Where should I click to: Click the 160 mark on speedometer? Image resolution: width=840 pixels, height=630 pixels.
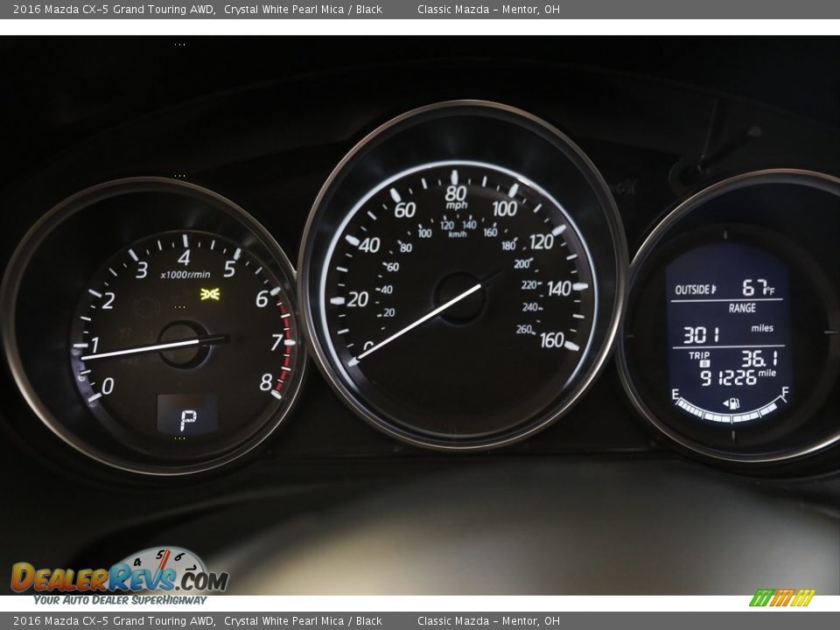[x=552, y=340]
